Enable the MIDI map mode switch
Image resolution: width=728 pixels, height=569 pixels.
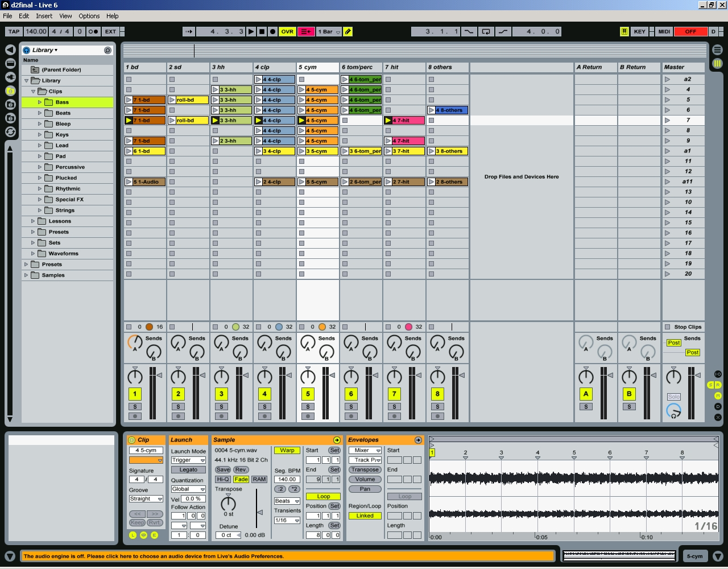coord(664,31)
